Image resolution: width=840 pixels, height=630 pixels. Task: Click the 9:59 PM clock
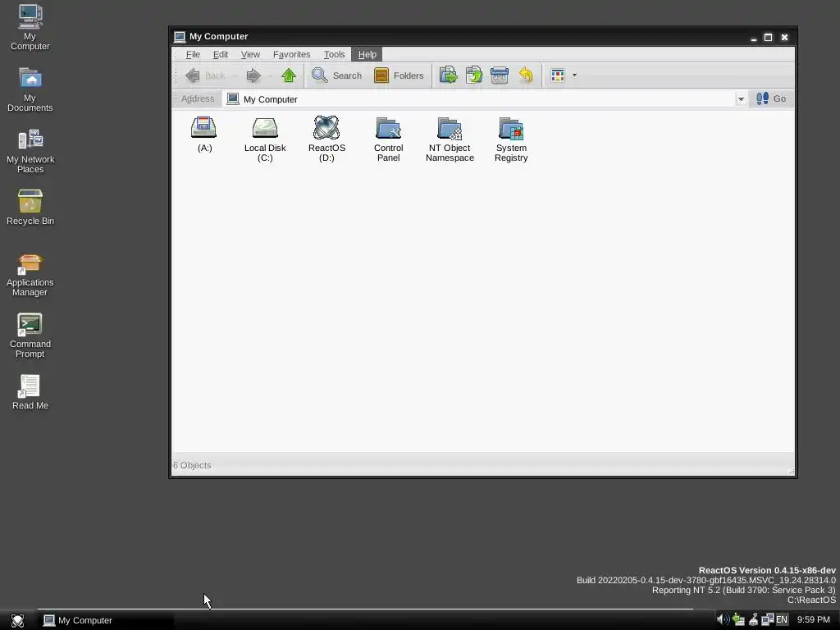813,620
